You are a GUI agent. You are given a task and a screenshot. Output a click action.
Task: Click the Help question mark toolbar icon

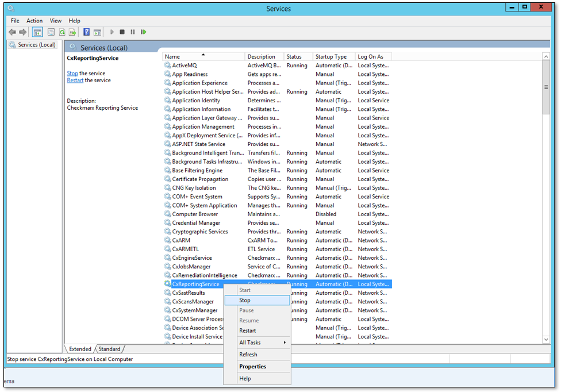coord(86,32)
